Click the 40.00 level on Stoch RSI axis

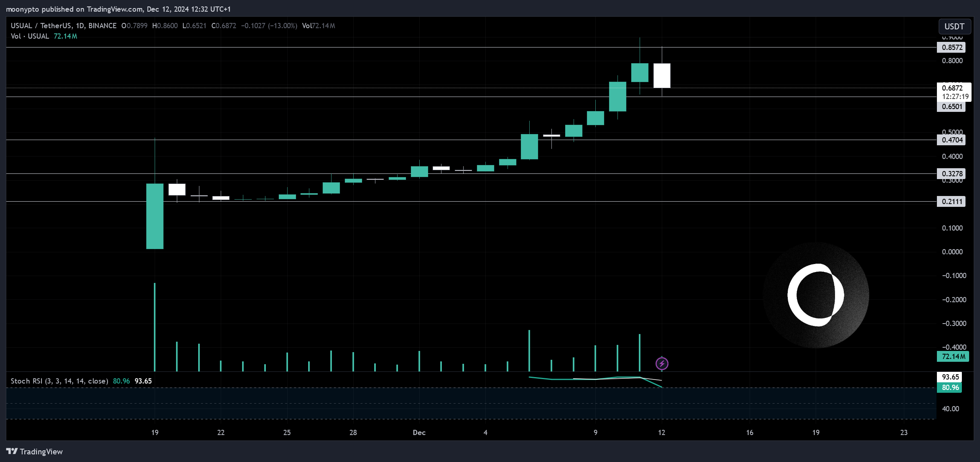point(950,409)
